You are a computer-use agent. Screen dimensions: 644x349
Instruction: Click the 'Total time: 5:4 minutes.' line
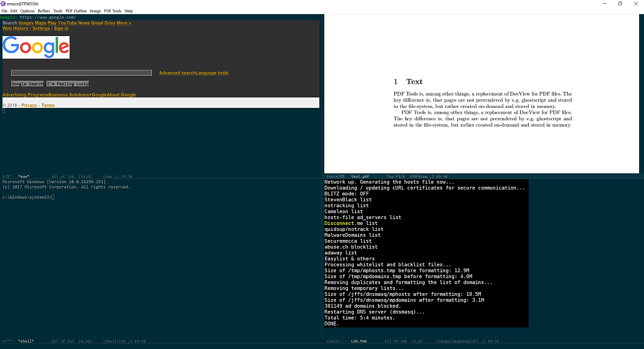coord(360,318)
